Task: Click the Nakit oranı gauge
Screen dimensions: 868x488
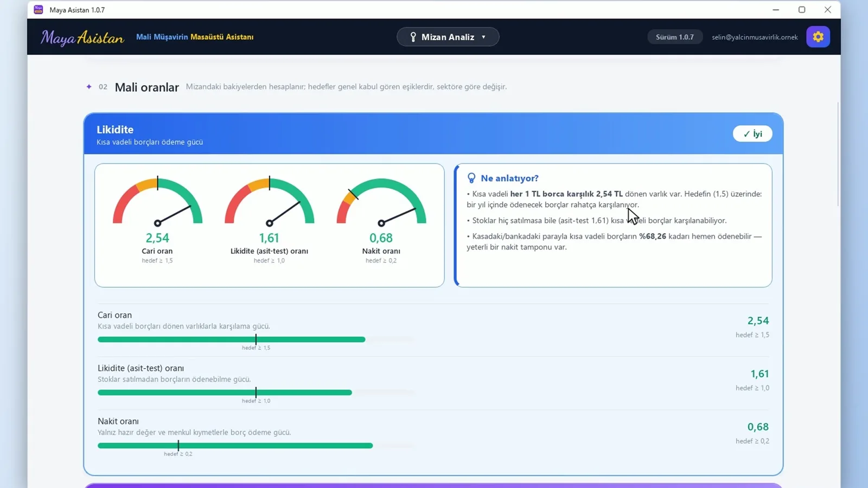Action: pos(381,201)
